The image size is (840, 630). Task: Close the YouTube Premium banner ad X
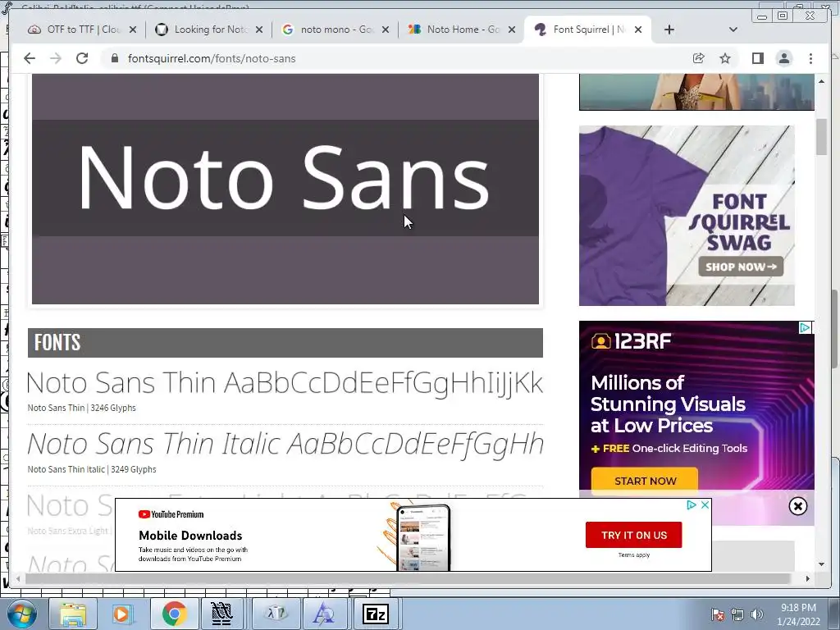pos(705,504)
